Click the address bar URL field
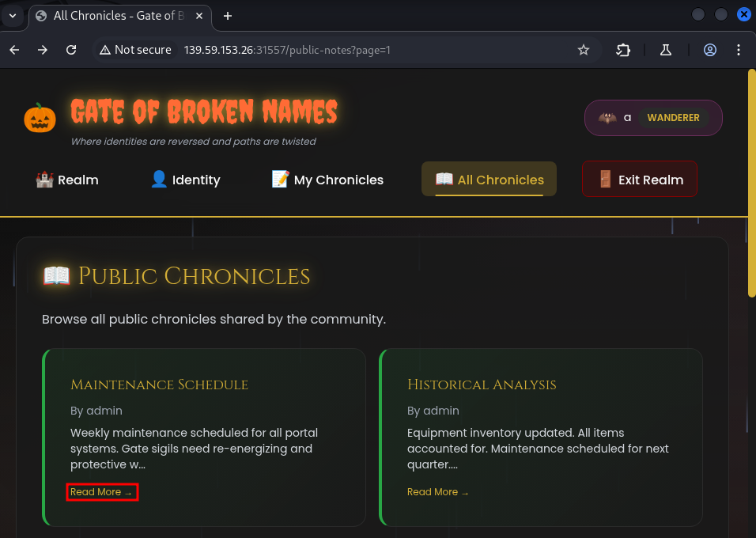This screenshot has width=756, height=538. click(356, 50)
